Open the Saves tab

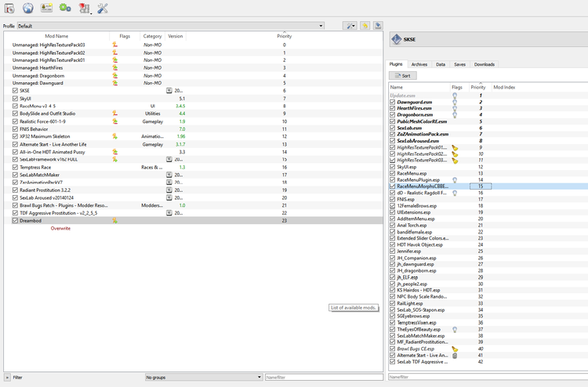(x=459, y=64)
